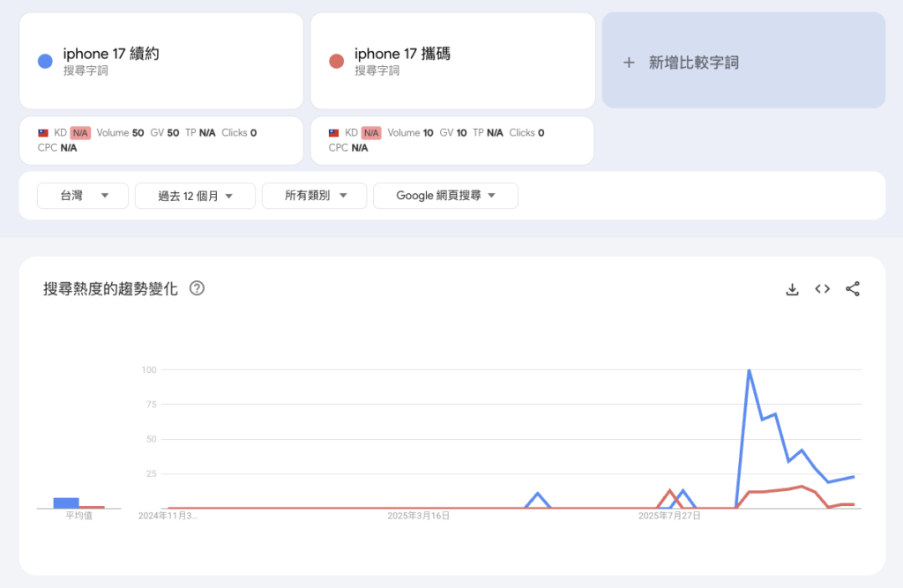903x588 pixels.
Task: Open the embed code icon for the chart
Action: point(822,288)
